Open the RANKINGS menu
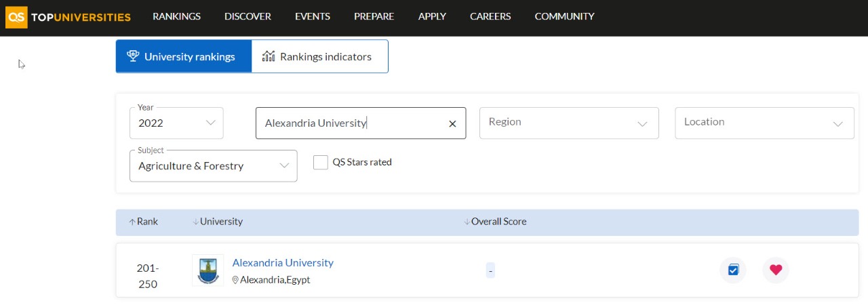This screenshot has height=305, width=868. point(176,16)
